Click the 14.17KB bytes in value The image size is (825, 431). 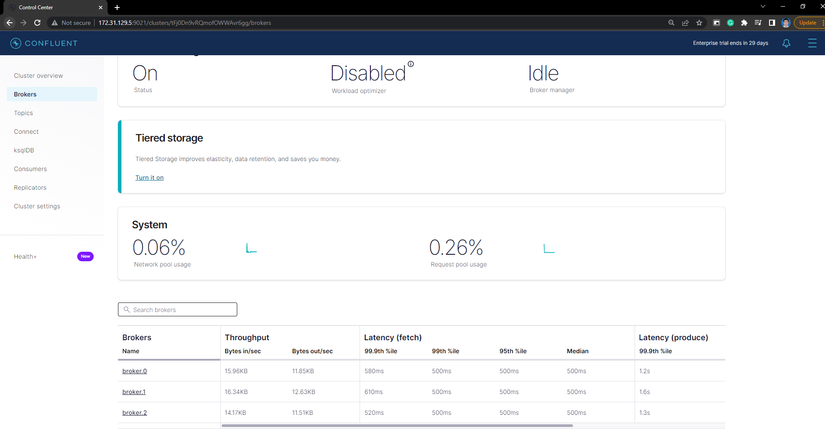pos(235,413)
